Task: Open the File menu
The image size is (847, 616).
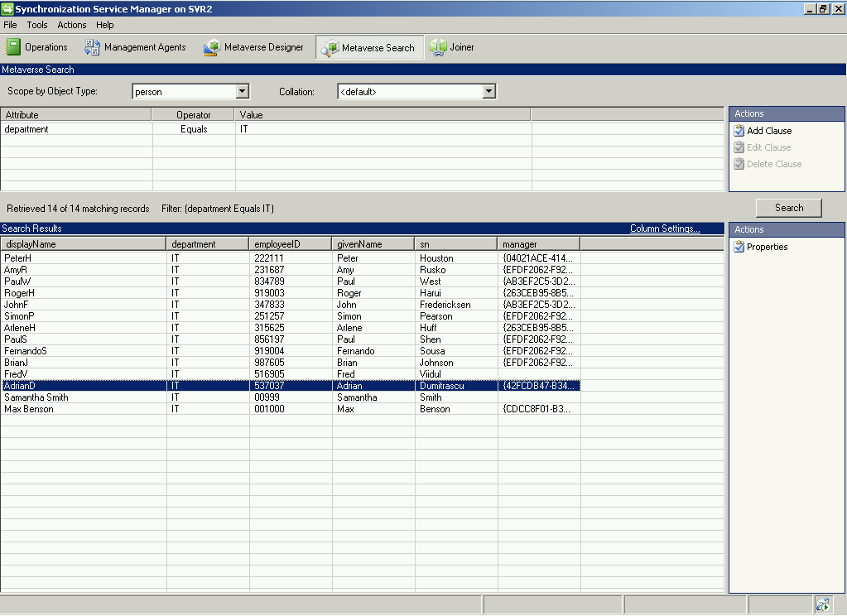Action: [10, 25]
